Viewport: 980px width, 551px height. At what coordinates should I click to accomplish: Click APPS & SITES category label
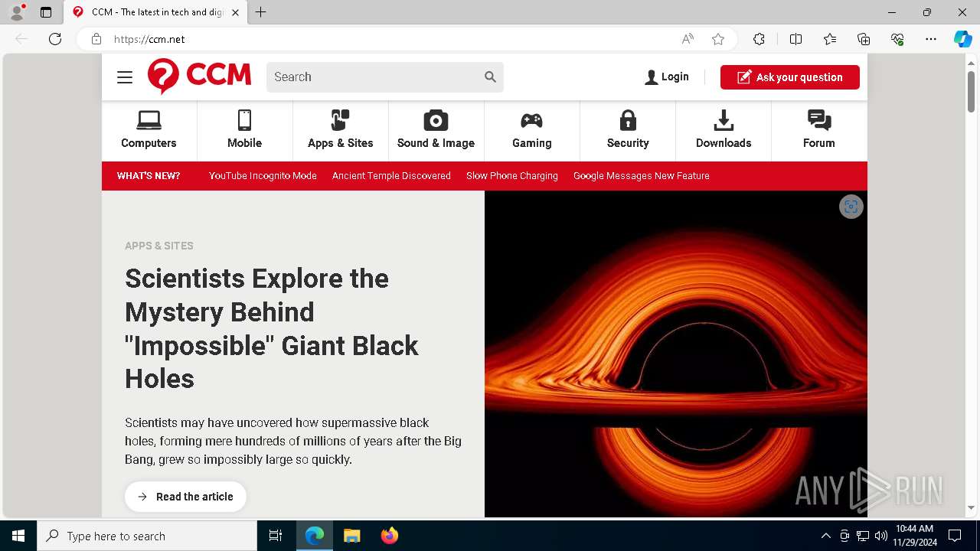pos(159,246)
